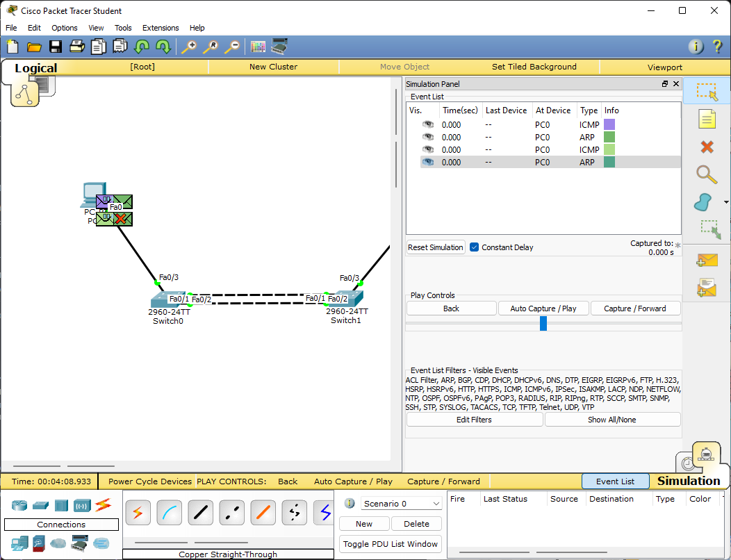The width and height of the screenshot is (731, 560).
Task: Click the Show All/None button
Action: click(611, 420)
